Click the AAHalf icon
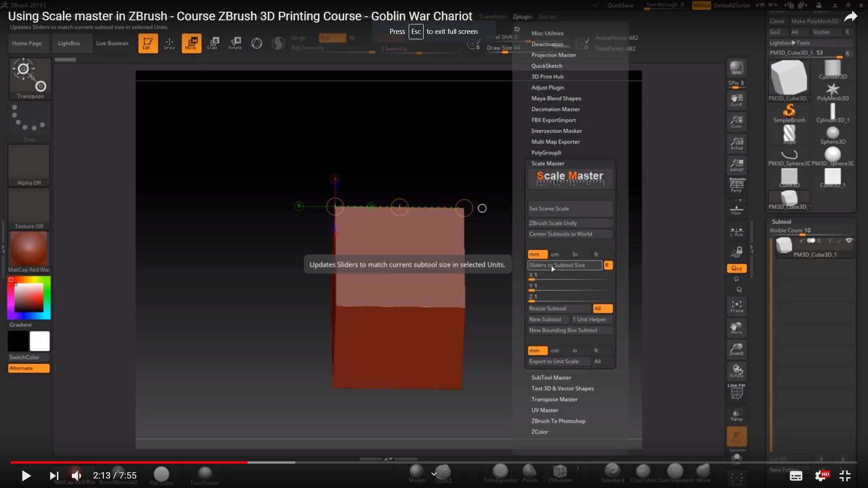The height and width of the screenshot is (488, 868). (x=736, y=165)
